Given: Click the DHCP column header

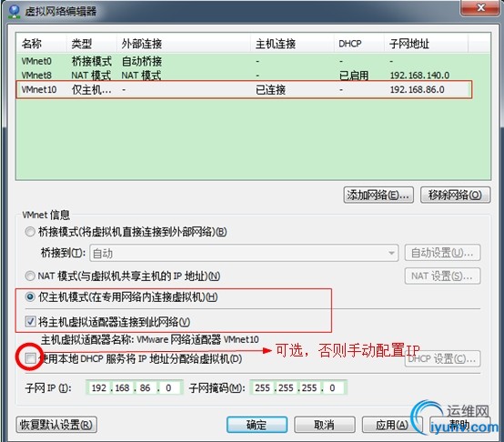Looking at the screenshot, I should 359,44.
